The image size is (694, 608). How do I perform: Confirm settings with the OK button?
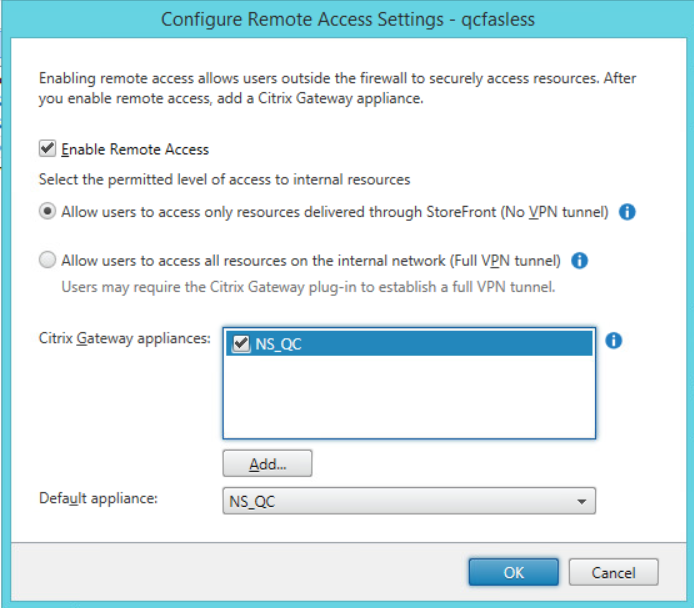click(513, 572)
